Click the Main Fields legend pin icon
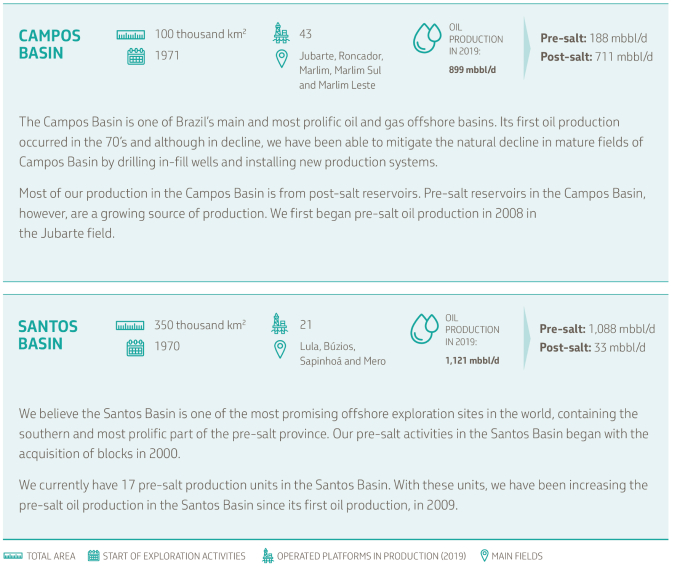 [x=485, y=556]
